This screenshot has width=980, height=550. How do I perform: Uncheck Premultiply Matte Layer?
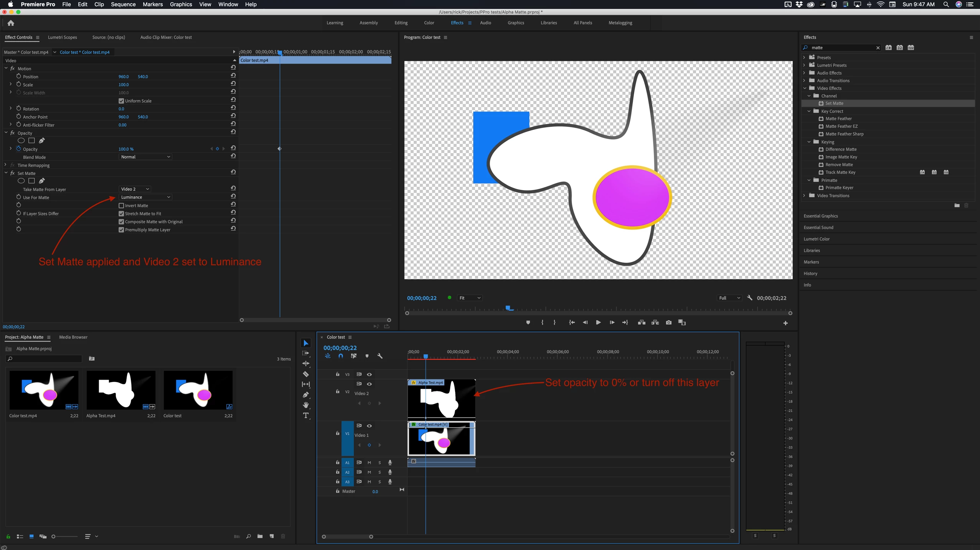click(121, 230)
